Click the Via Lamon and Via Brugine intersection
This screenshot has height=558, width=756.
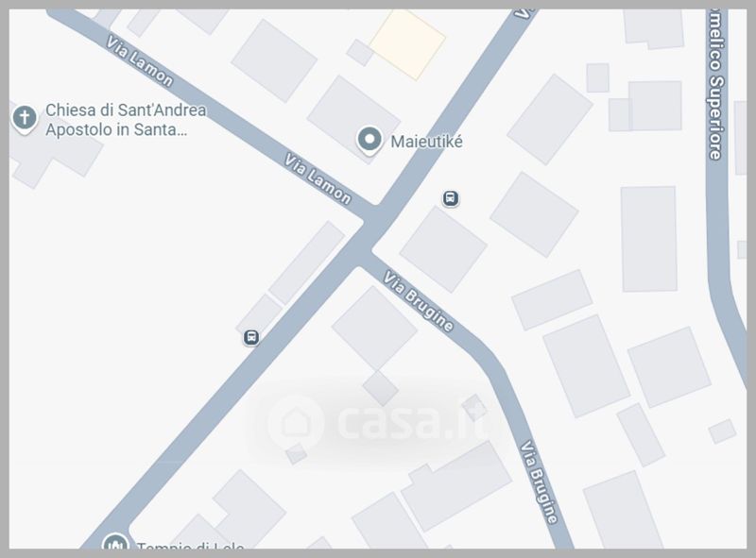tap(368, 235)
